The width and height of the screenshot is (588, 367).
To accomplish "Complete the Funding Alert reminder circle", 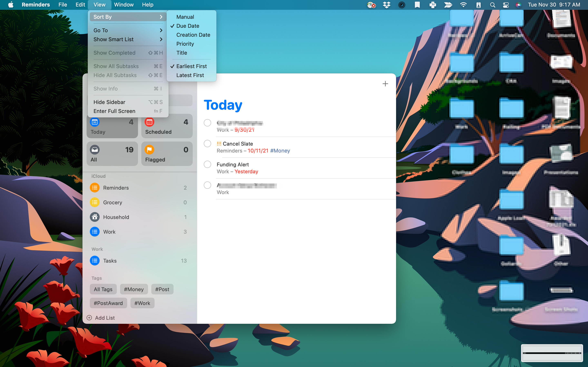I will pyautogui.click(x=207, y=164).
